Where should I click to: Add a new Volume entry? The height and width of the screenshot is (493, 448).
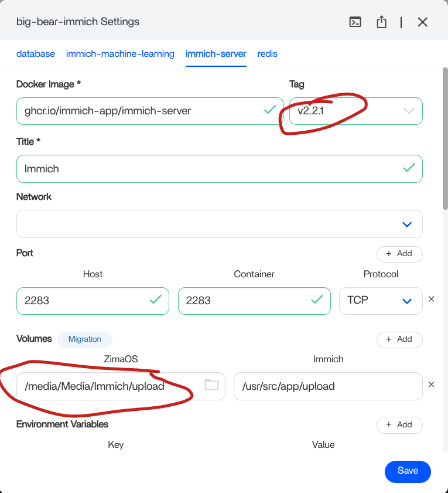coord(399,339)
